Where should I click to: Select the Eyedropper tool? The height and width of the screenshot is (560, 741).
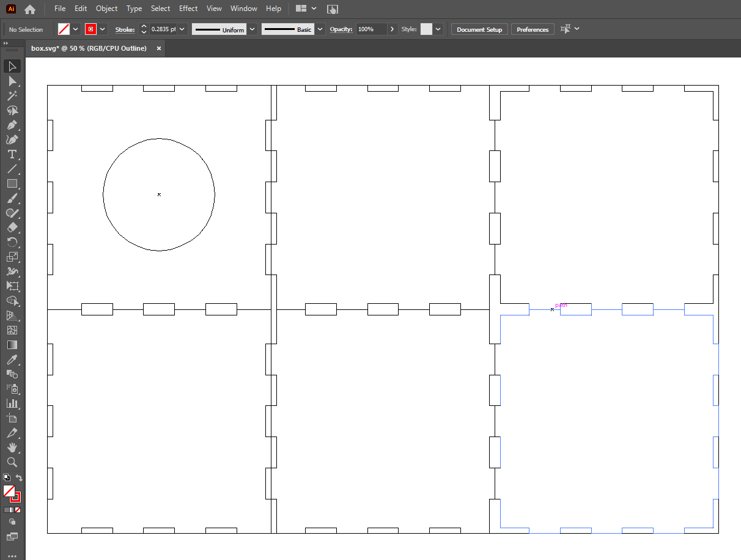click(x=12, y=359)
